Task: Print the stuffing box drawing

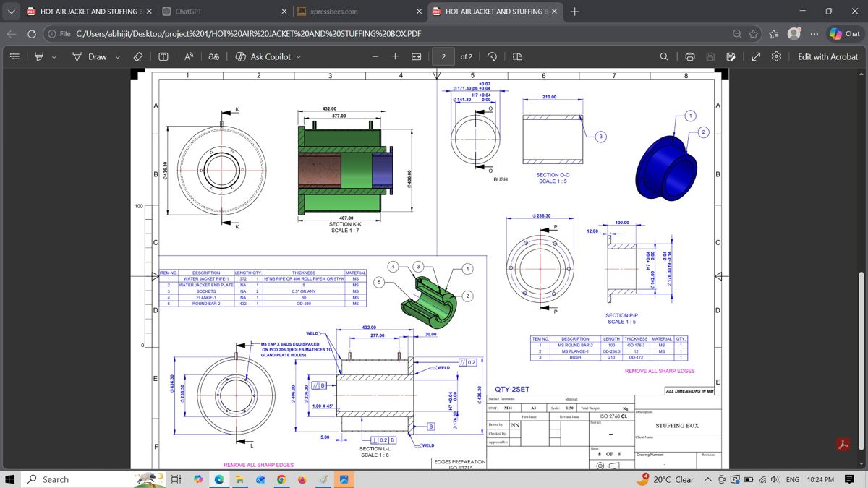Action: pyautogui.click(x=689, y=56)
